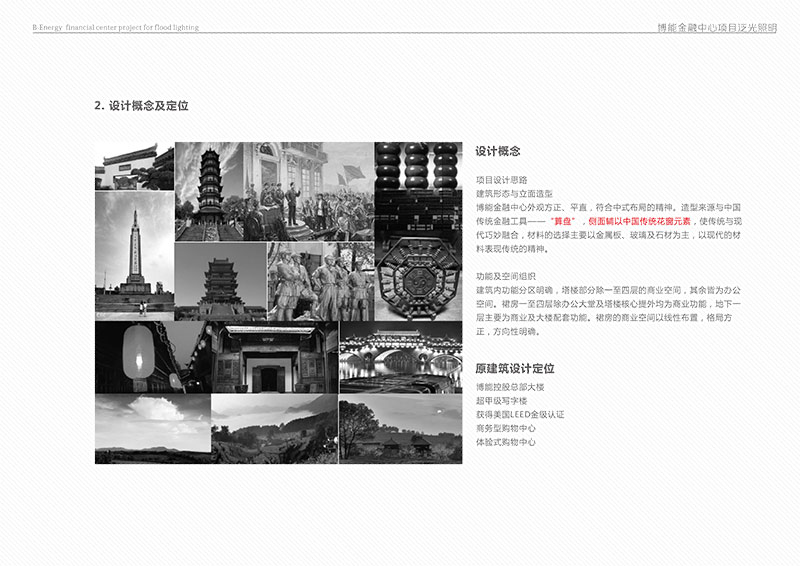Click the white-walled gate building photo

134,166
